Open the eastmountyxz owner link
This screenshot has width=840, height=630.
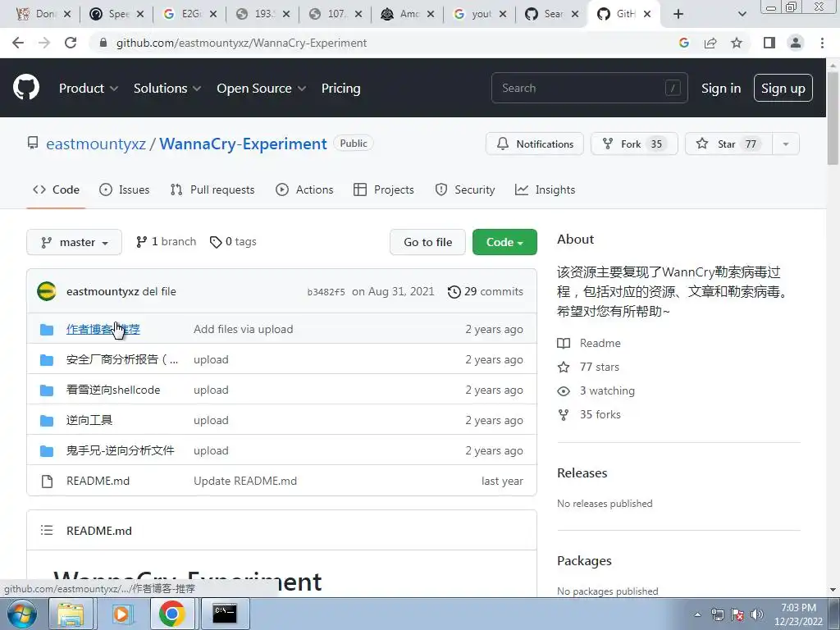[96, 144]
